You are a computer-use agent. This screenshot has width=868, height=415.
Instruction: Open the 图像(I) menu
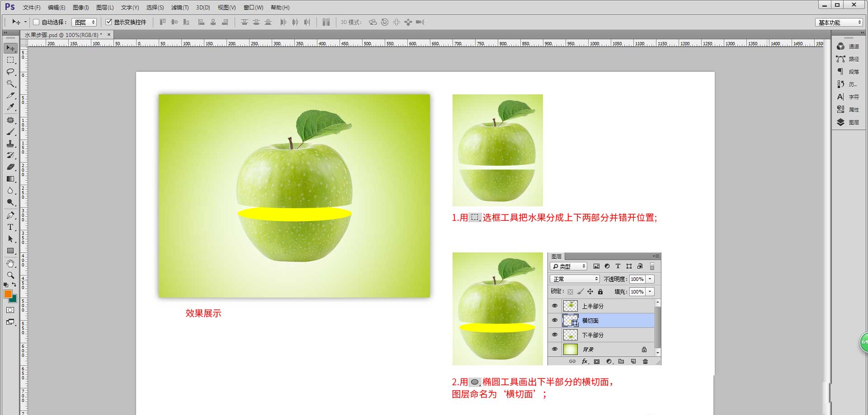(81, 8)
